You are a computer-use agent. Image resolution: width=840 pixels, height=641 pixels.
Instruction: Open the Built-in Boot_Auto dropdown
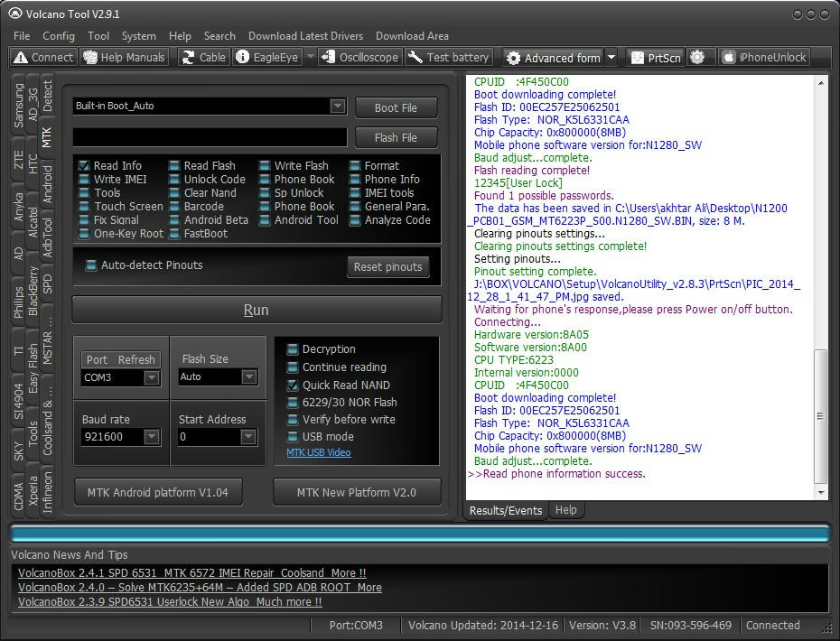337,106
